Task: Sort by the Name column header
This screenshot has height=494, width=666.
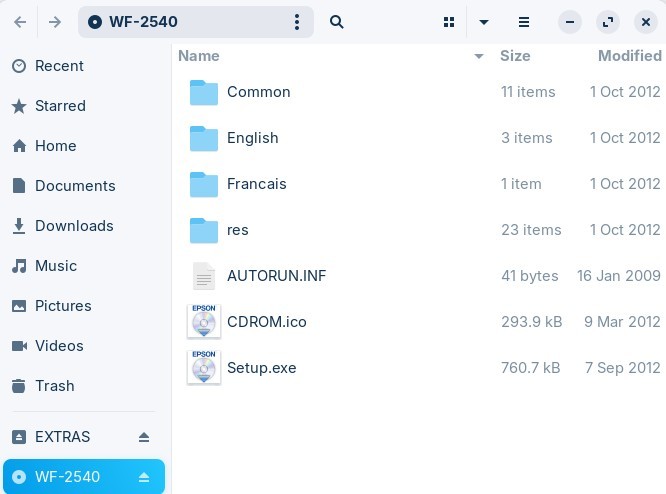Action: 199,56
